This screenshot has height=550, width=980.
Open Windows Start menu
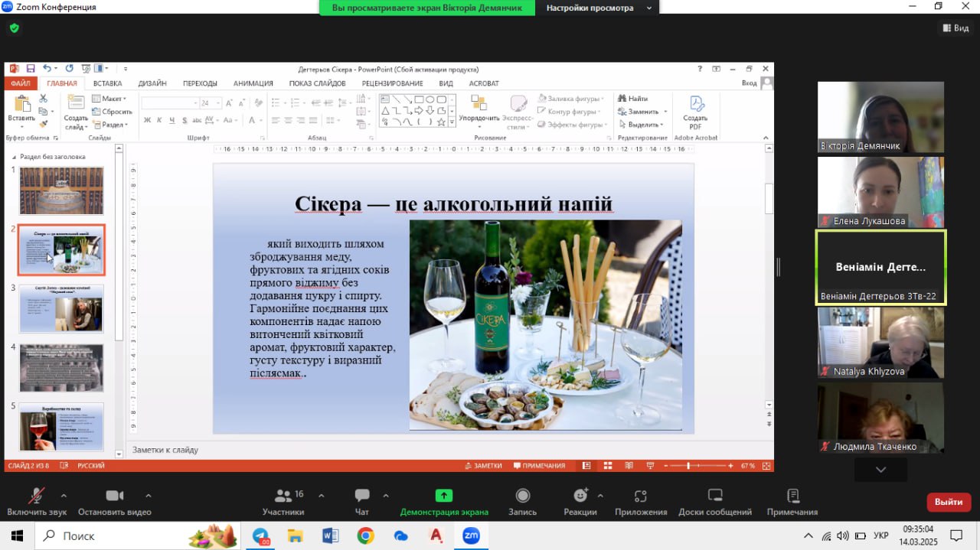point(17,535)
